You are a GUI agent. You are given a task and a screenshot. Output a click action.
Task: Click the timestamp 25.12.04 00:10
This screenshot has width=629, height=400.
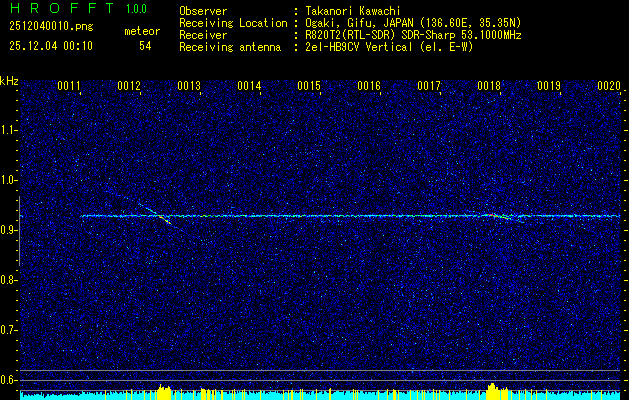point(51,46)
